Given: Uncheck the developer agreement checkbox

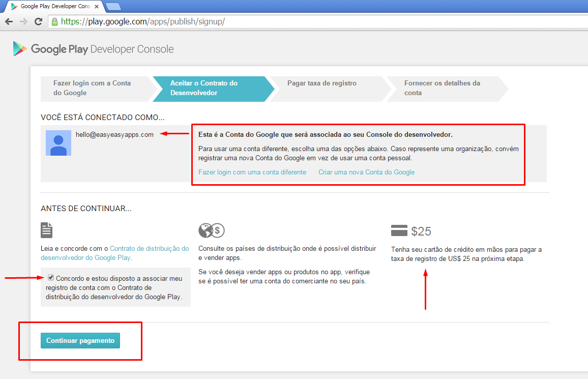Looking at the screenshot, I should 51,277.
